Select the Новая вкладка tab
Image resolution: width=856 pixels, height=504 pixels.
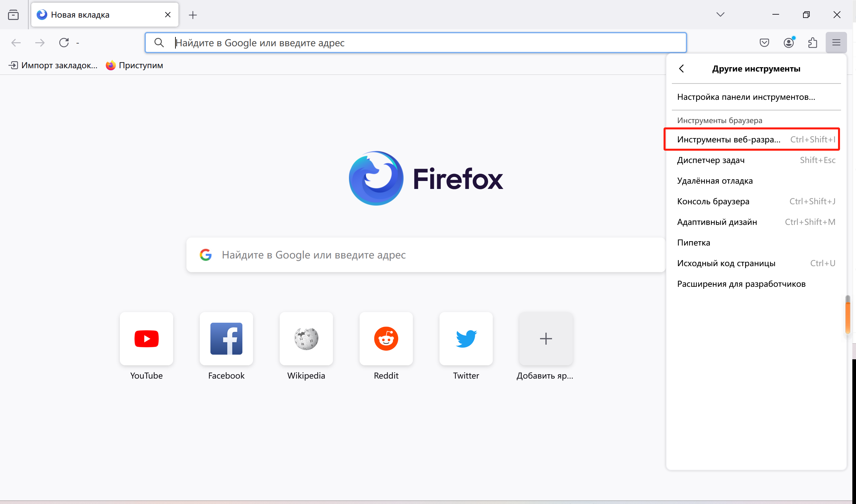click(105, 15)
